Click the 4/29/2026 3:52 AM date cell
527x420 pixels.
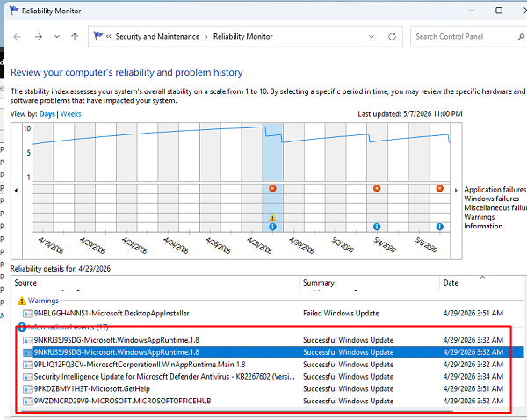click(x=473, y=401)
